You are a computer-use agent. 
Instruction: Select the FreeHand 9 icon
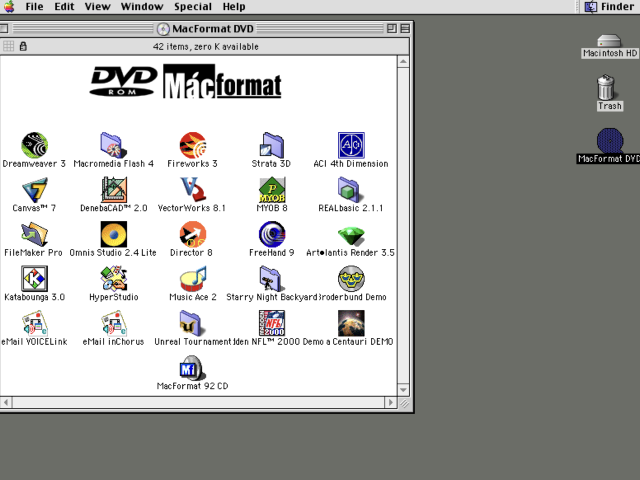tap(272, 234)
